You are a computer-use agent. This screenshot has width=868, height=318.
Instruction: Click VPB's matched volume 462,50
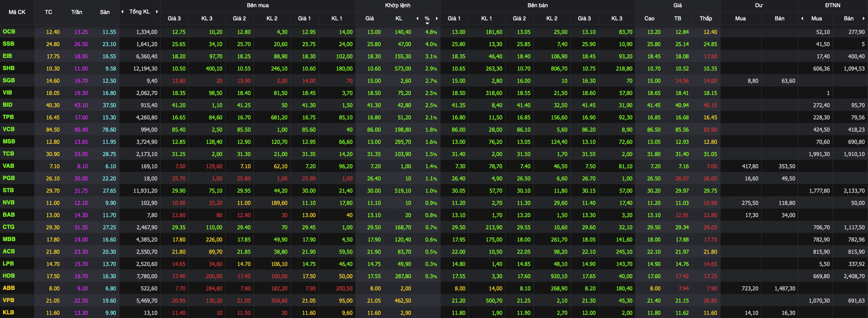coord(403,301)
